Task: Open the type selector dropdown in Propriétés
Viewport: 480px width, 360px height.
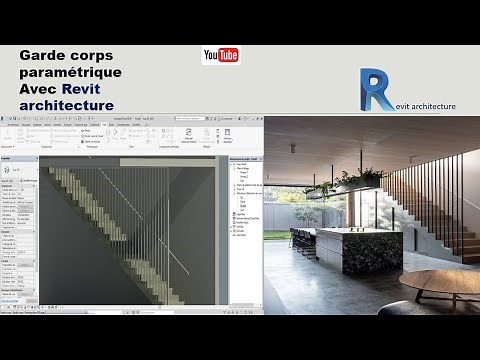Action: pos(37,170)
